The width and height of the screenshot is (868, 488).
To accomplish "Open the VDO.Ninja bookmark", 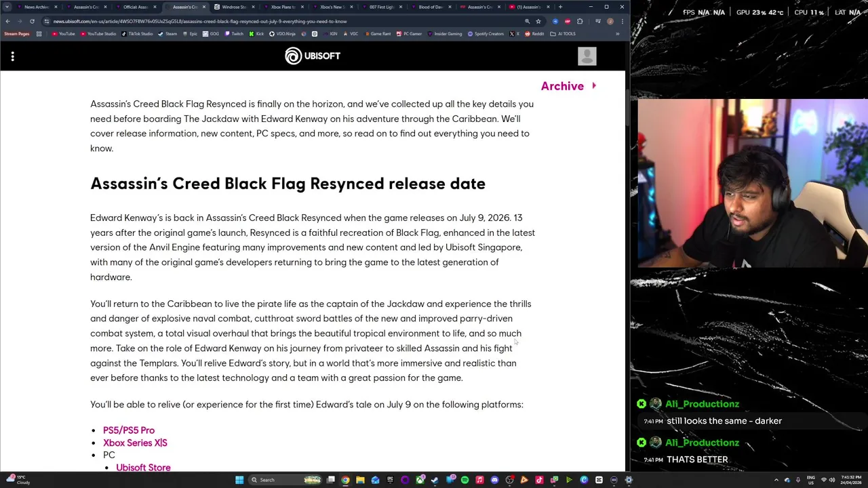I will [282, 34].
